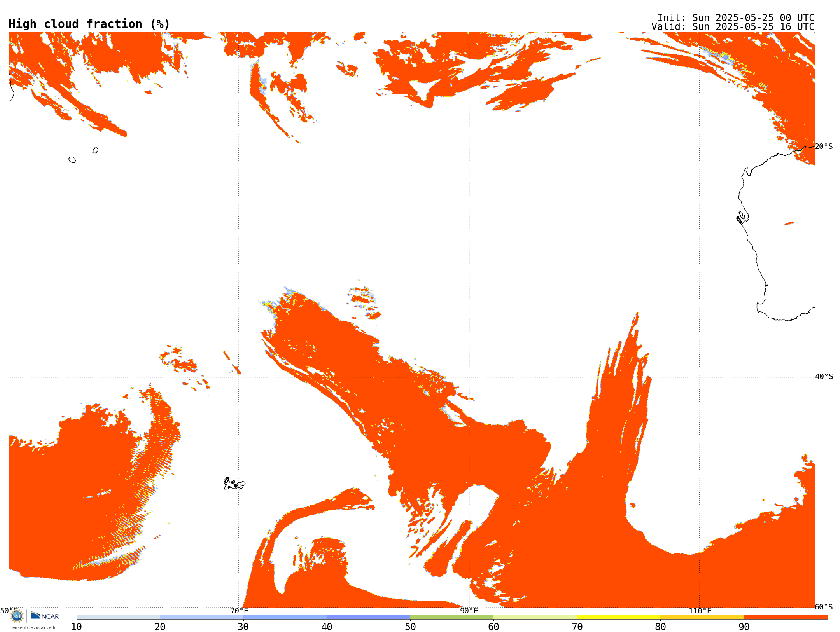Click the NSF logo icon
The height and width of the screenshot is (632, 840).
point(17,616)
